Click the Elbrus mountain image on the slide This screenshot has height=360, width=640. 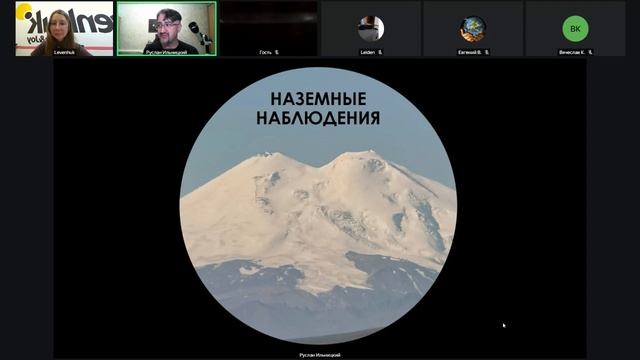(x=318, y=206)
